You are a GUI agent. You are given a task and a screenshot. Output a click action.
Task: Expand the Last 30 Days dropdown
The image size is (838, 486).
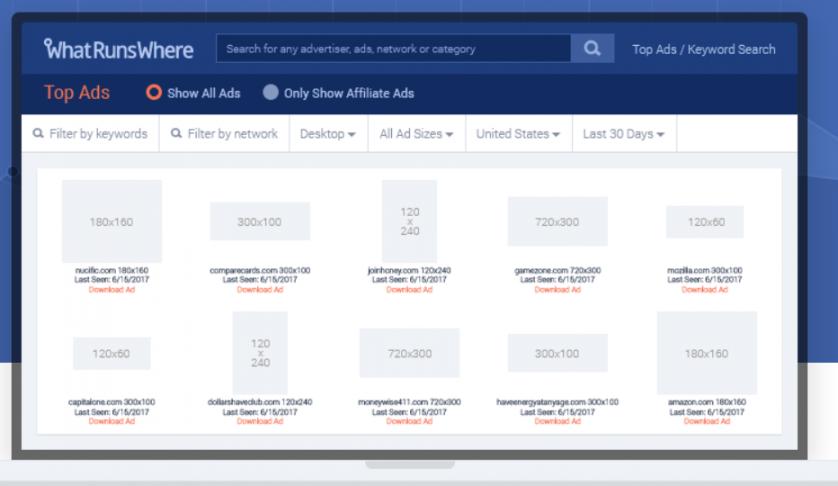[x=623, y=134]
